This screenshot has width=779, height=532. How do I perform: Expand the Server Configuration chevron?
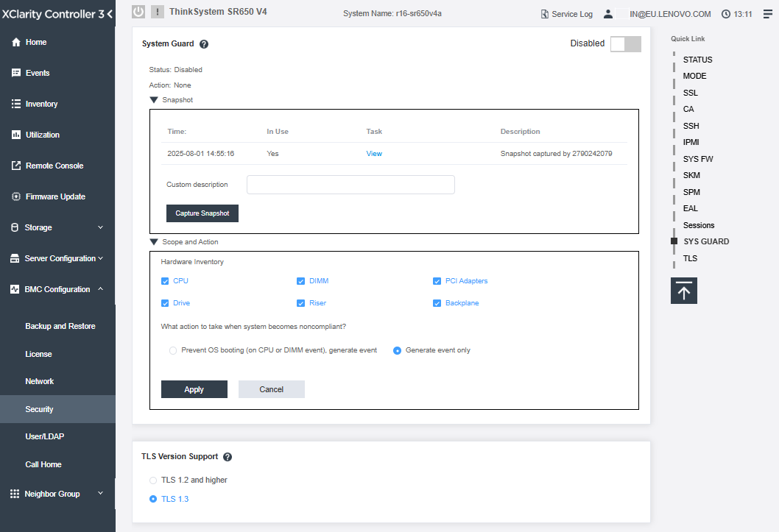[x=100, y=258]
